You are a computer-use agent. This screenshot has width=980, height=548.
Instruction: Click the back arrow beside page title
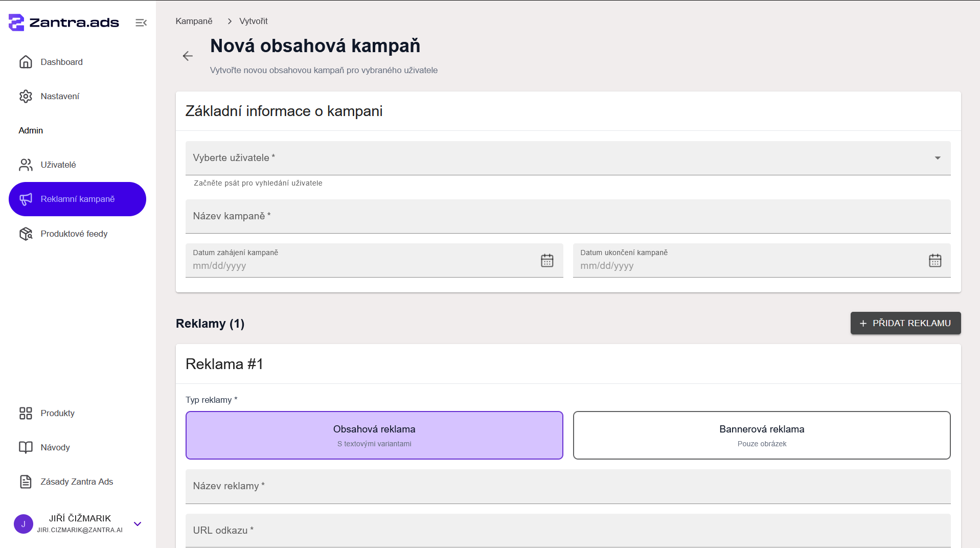[x=188, y=56]
